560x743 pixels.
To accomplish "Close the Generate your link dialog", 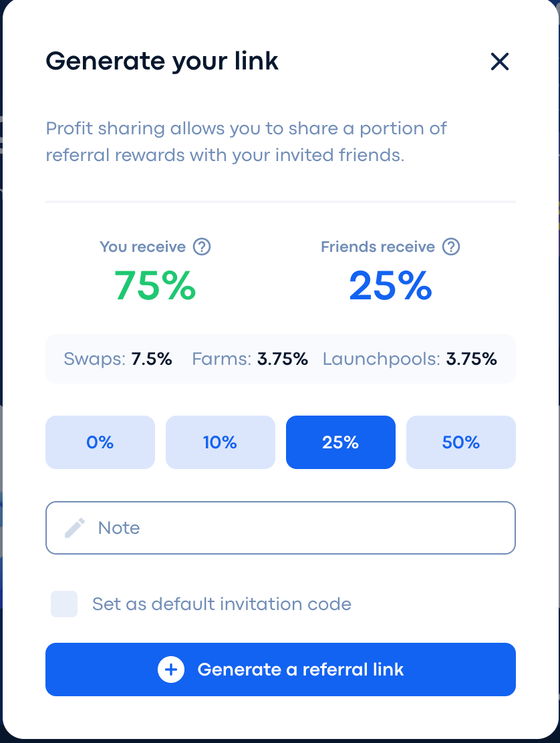I will click(499, 61).
